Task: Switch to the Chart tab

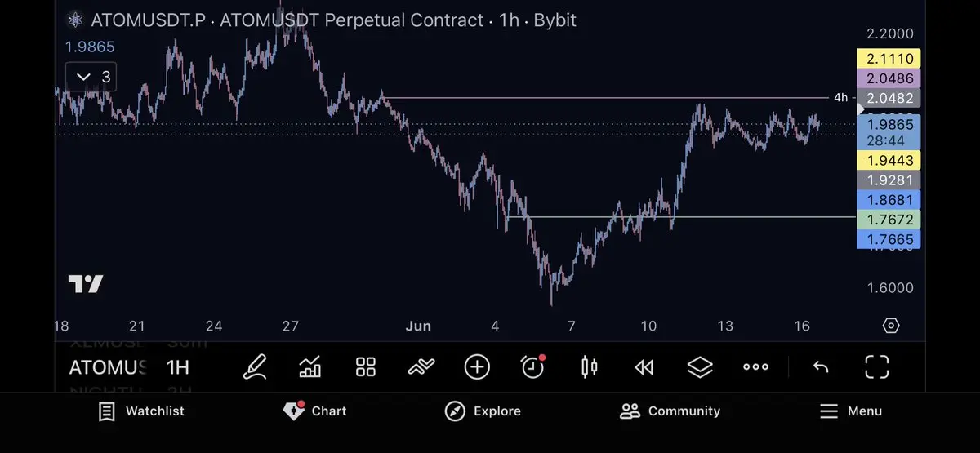Action: point(315,411)
